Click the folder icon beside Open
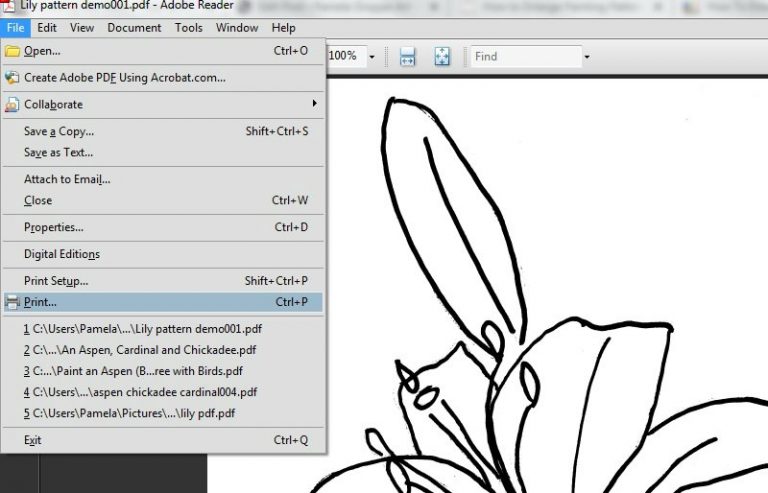 (12, 51)
